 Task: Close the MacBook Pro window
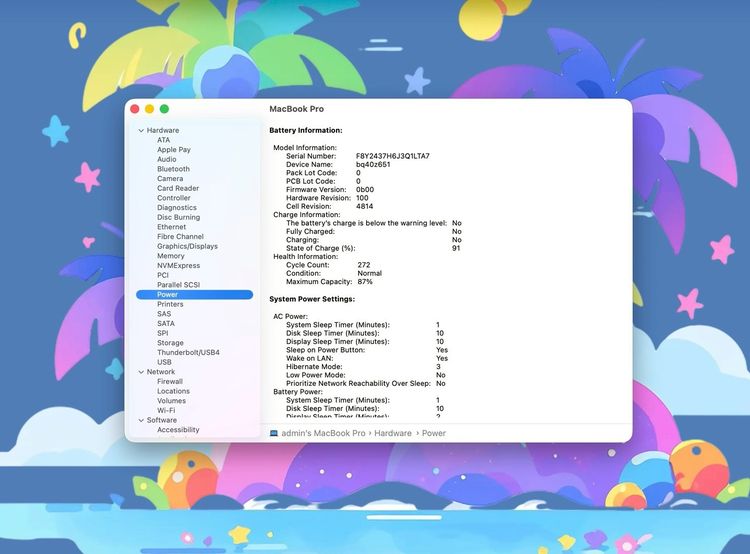point(135,109)
